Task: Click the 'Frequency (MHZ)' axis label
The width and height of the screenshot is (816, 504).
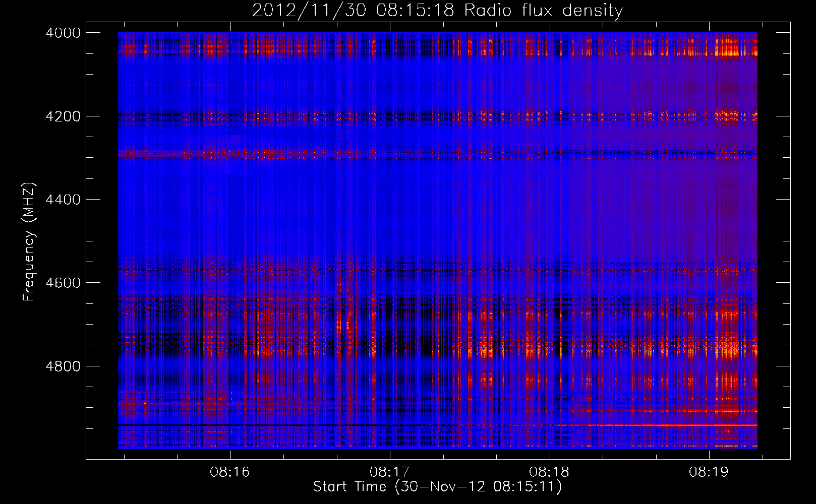Action: point(29,242)
